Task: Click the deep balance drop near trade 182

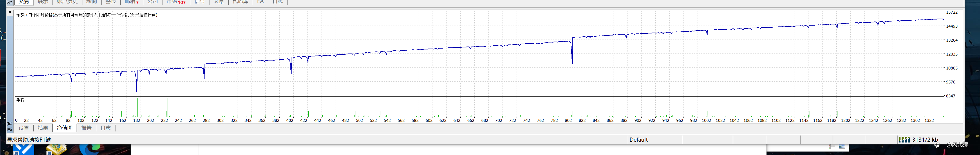Action: click(x=137, y=81)
